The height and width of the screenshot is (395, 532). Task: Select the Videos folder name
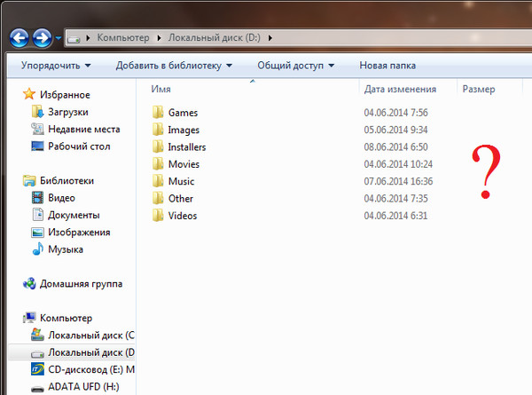tap(183, 216)
